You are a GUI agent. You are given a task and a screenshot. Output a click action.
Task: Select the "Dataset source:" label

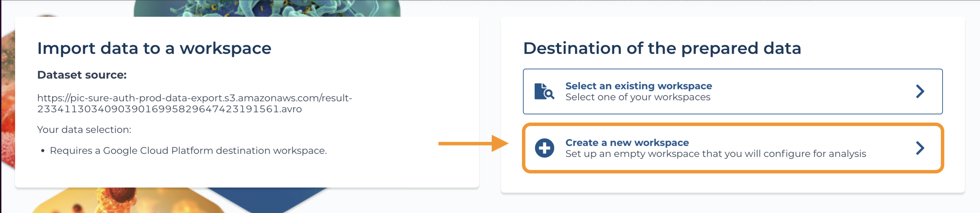pyautogui.click(x=82, y=75)
